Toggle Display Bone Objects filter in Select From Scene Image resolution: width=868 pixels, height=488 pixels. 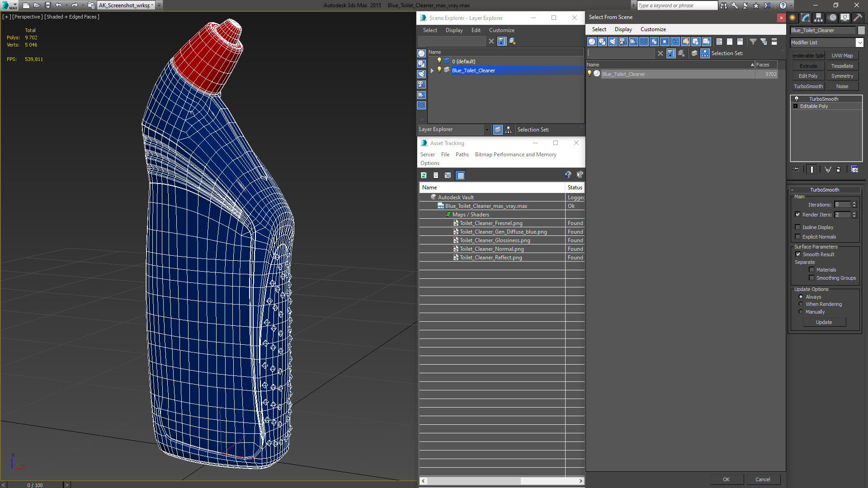(x=675, y=42)
